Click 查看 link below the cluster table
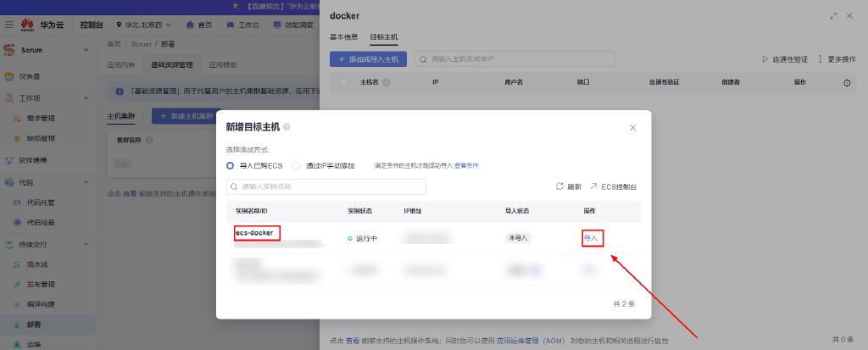Screen dimensions: 868x350 pyautogui.click(x=130, y=194)
